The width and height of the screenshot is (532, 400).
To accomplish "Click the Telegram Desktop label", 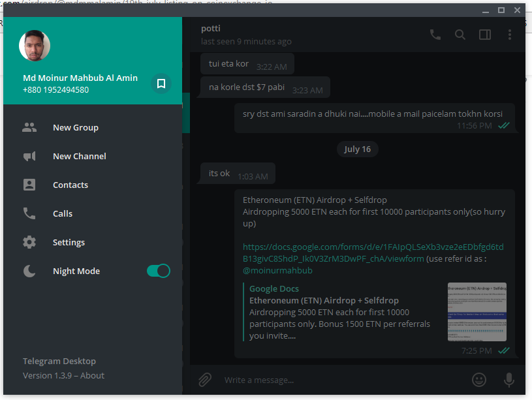I will pyautogui.click(x=59, y=361).
